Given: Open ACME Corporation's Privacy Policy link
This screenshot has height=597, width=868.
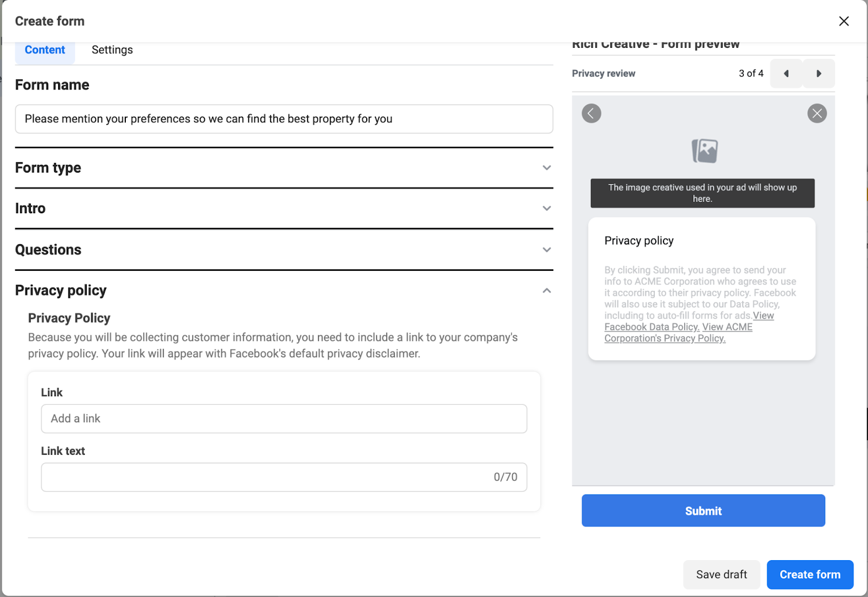Looking at the screenshot, I should click(x=665, y=339).
